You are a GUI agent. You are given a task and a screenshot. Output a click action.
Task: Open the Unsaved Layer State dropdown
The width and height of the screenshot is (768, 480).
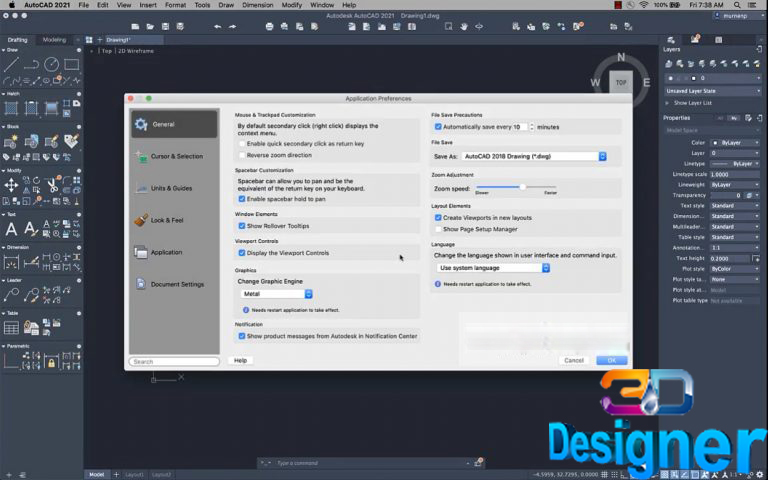coord(713,91)
